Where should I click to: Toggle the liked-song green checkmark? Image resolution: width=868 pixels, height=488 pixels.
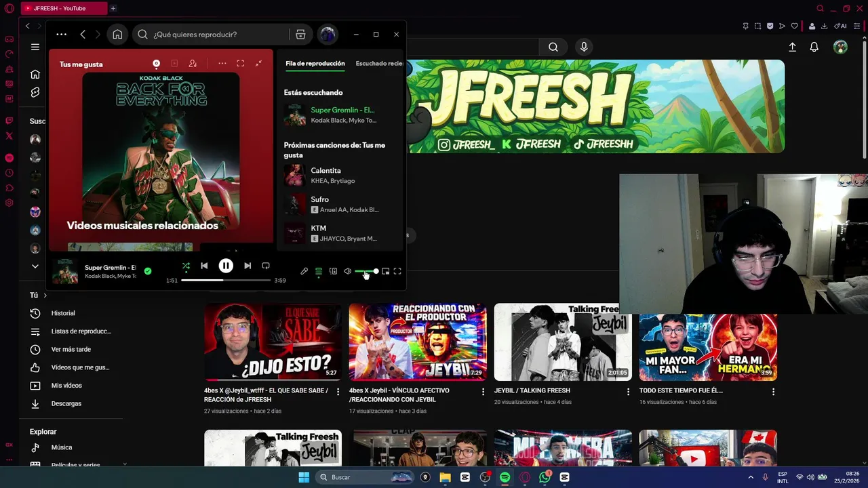click(x=148, y=271)
